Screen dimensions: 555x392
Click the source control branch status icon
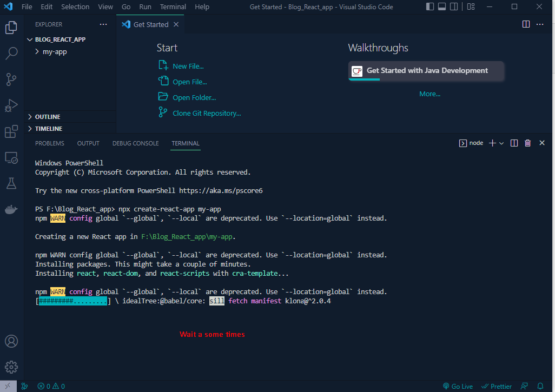pyautogui.click(x=24, y=387)
